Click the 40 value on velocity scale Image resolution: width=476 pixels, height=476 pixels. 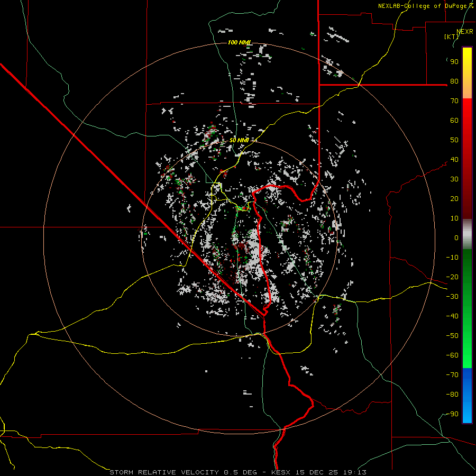click(454, 160)
